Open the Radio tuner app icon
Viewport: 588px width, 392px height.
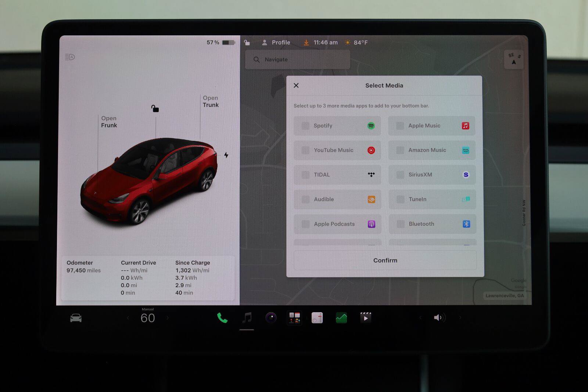(317, 318)
